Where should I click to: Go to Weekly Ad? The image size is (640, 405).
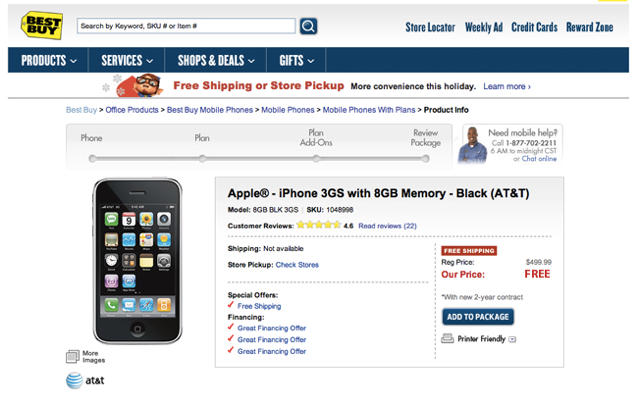[x=484, y=27]
